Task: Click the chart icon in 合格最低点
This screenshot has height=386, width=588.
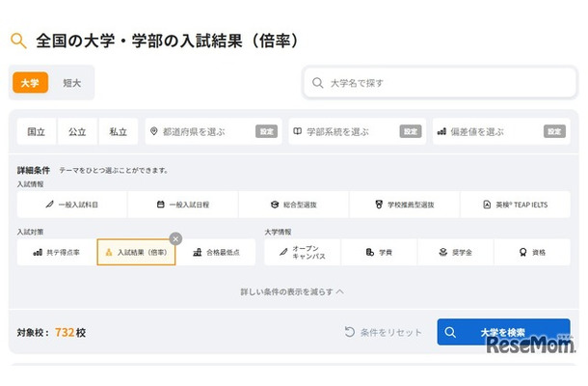Action: click(x=198, y=252)
